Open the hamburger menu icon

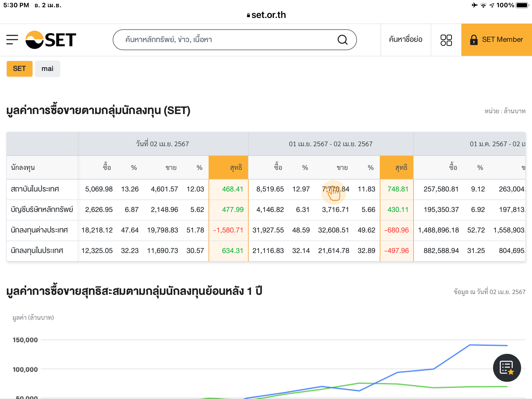tap(12, 40)
